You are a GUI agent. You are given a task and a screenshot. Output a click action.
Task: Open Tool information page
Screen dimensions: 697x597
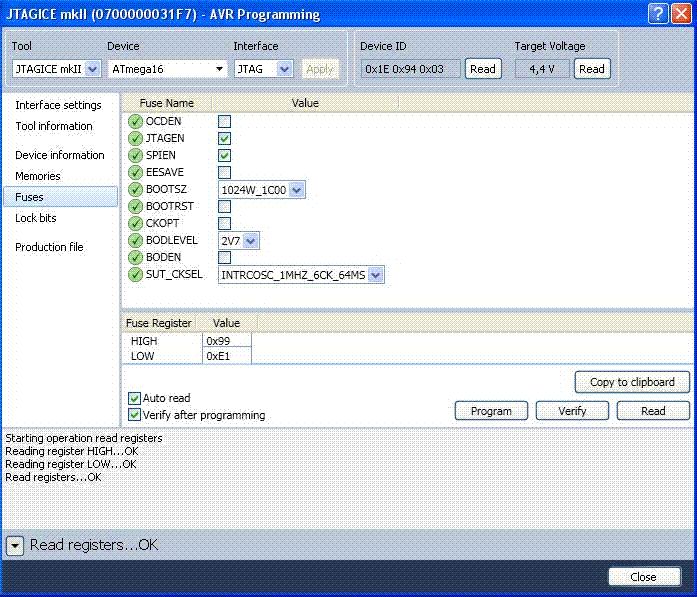pyautogui.click(x=54, y=126)
